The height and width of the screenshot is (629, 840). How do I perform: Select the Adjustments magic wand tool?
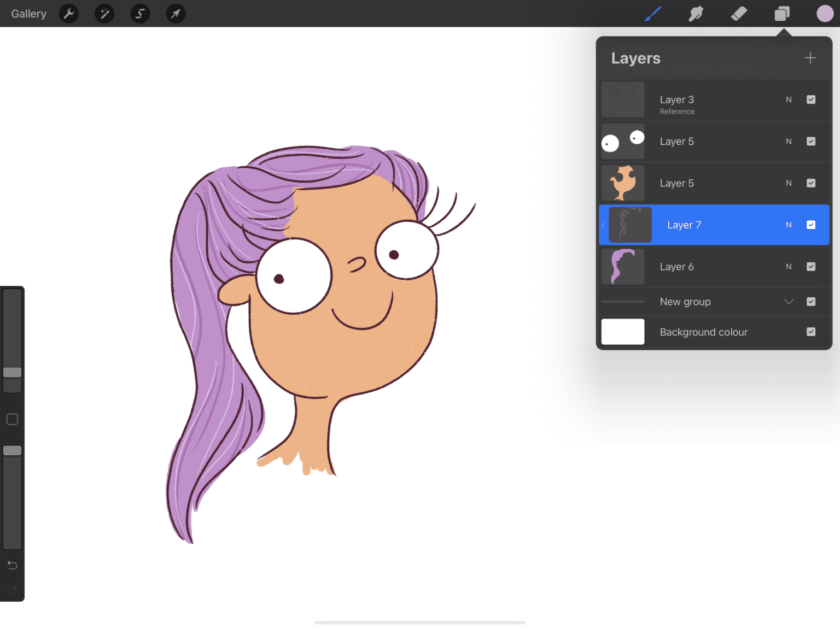click(x=104, y=14)
